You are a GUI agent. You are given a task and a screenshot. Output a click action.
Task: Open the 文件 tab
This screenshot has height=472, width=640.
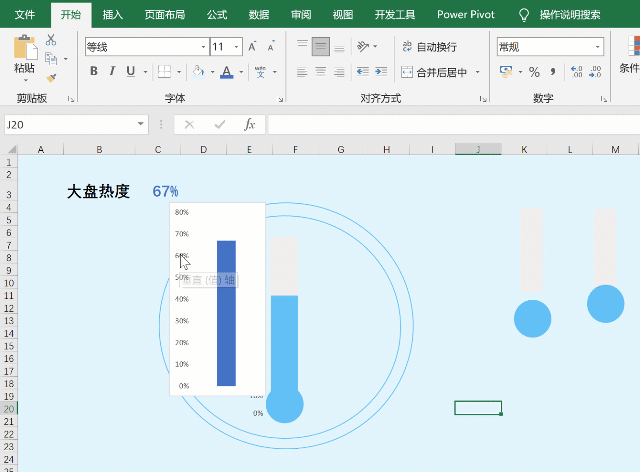(x=25, y=15)
